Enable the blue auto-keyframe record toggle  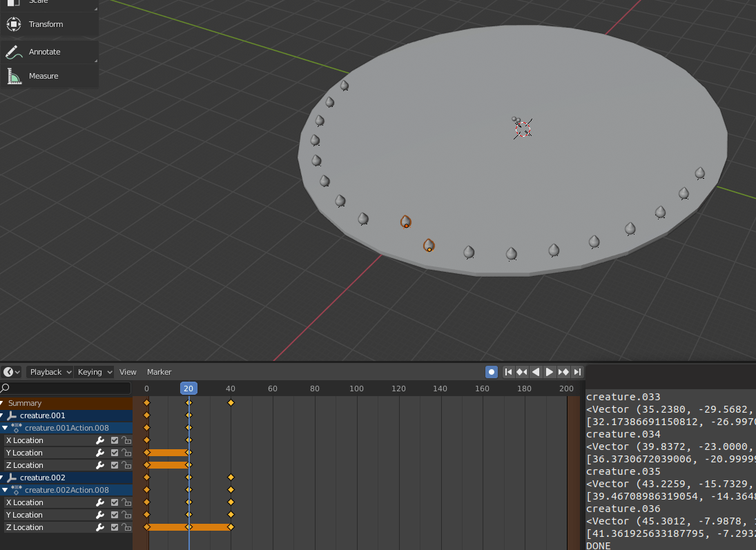492,372
